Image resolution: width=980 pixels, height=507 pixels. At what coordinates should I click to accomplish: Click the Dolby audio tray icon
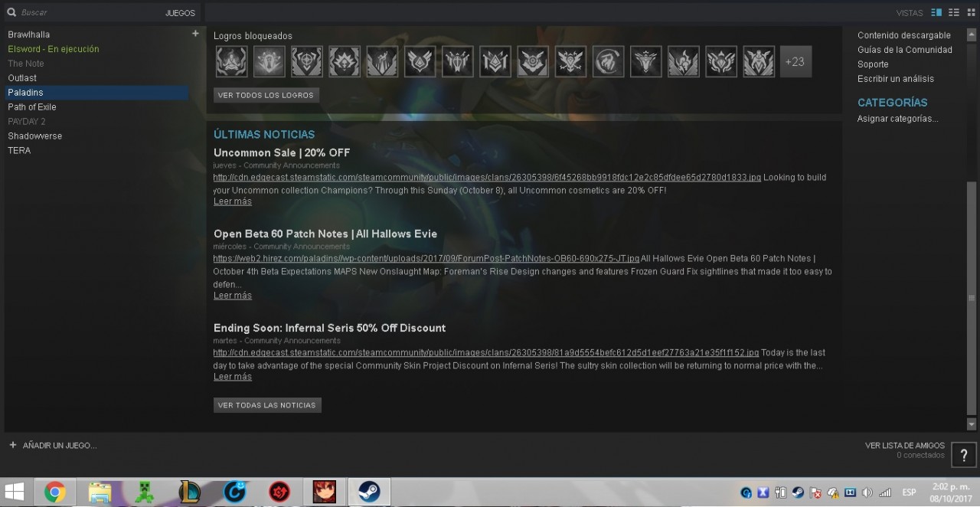coord(849,492)
